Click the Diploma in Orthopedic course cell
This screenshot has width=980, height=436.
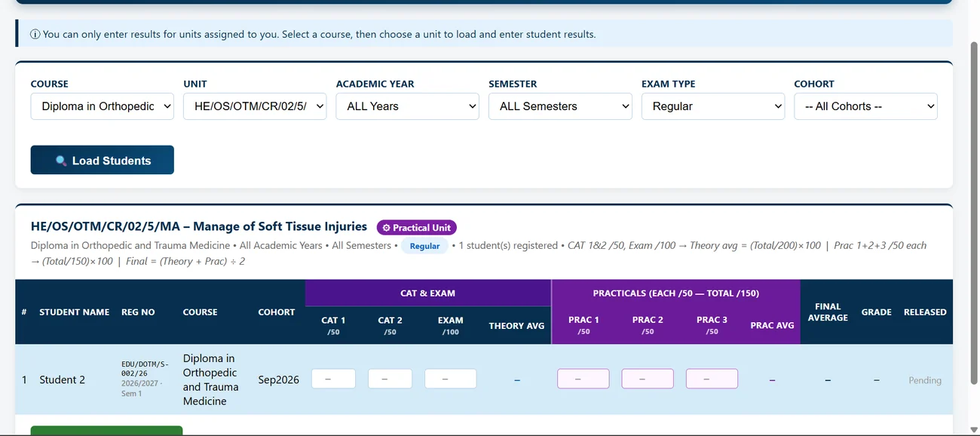tap(211, 379)
